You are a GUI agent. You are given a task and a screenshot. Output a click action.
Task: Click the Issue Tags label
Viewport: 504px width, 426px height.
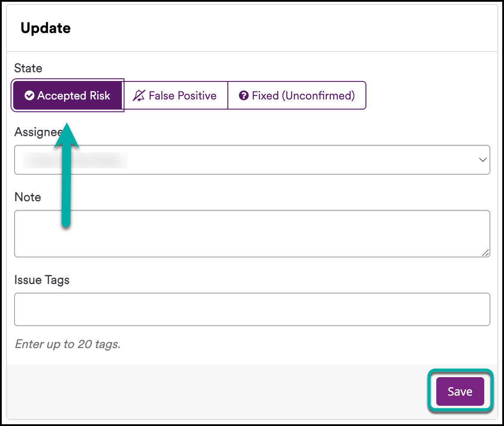42,279
